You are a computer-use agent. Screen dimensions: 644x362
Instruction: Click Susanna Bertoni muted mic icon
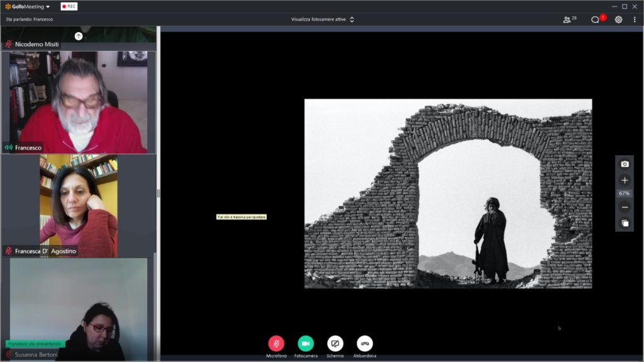pos(9,354)
